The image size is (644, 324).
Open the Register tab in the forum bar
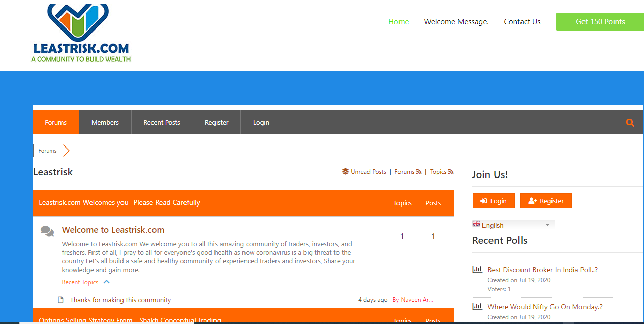(217, 122)
